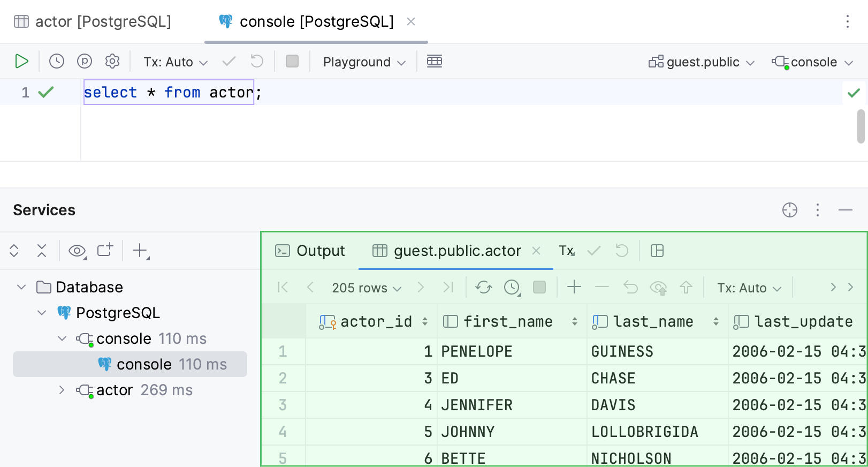Viewport: 868px width, 467px height.
Task: Toggle the eye view options in Services
Action: tap(77, 251)
